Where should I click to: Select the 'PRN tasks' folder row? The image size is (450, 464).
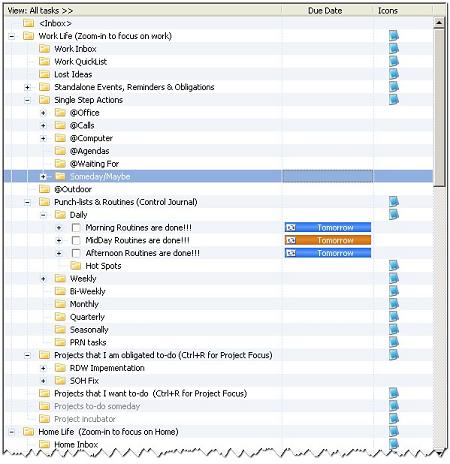pyautogui.click(x=219, y=342)
